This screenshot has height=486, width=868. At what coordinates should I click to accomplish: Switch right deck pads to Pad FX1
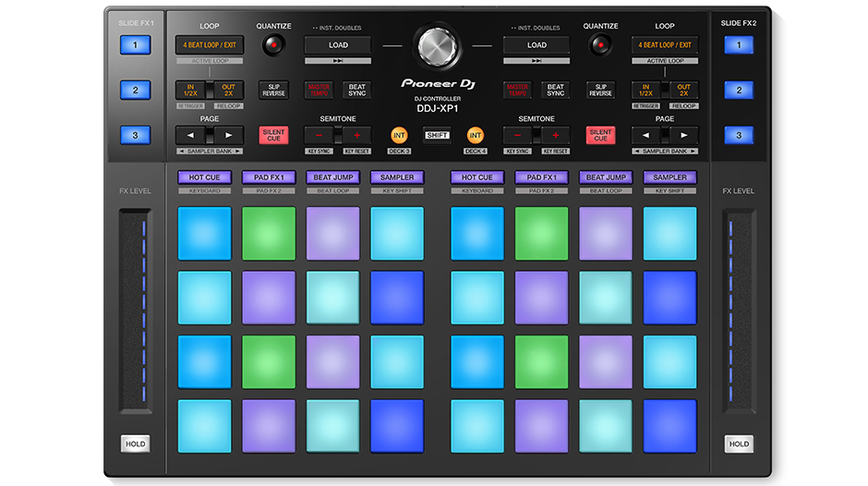[x=541, y=177]
